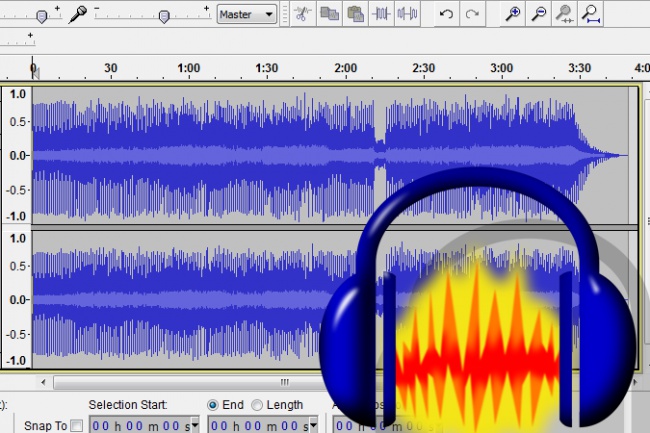
Task: Click the 1:30 mark on the timeline
Action: click(267, 68)
